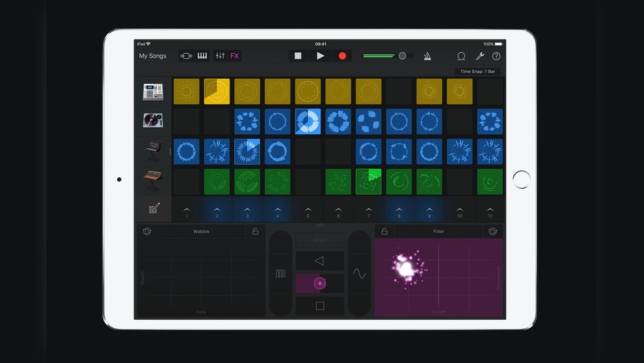Grab the FX panel resize handle
This screenshot has width=644, height=363.
[320, 225]
